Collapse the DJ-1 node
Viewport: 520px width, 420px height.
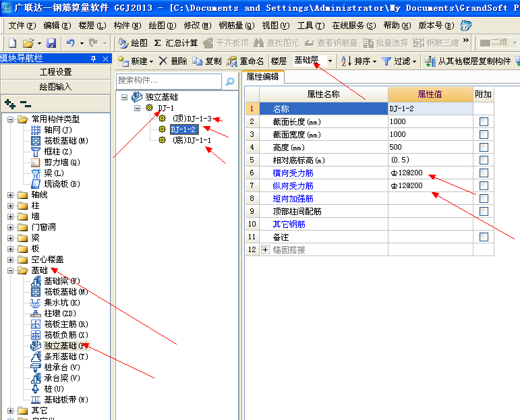[x=137, y=108]
